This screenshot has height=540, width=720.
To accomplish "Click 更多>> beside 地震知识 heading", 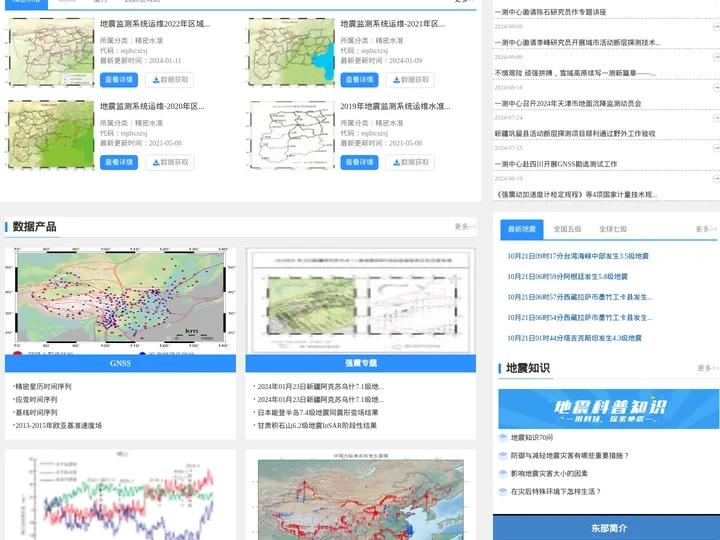I will [708, 368].
